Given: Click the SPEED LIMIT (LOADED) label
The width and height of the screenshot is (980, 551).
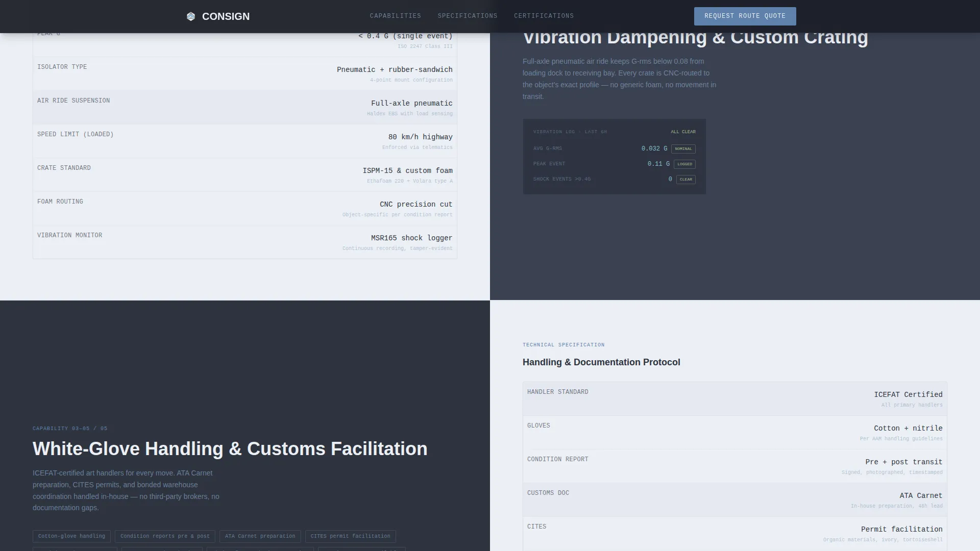Looking at the screenshot, I should 75,134.
